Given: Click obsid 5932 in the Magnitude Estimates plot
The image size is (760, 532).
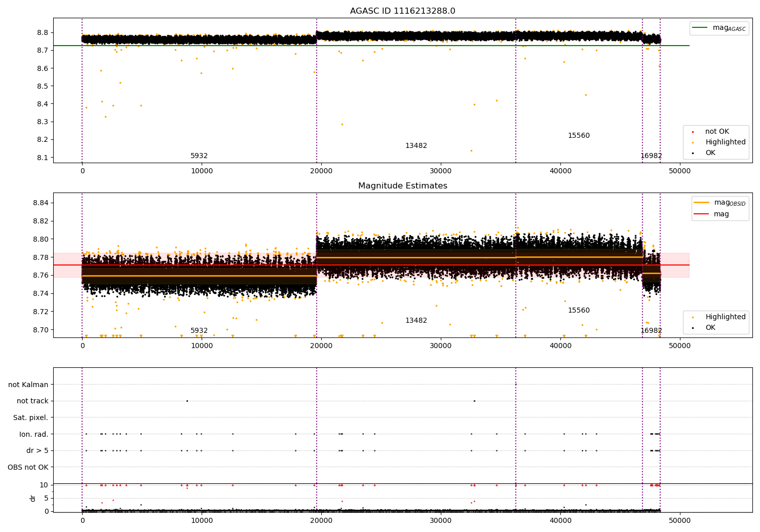Looking at the screenshot, I should tap(199, 331).
